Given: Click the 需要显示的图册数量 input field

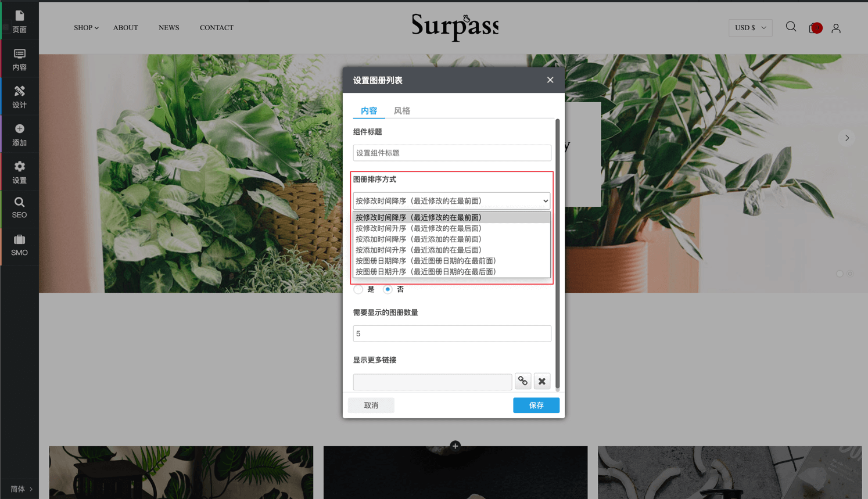Looking at the screenshot, I should (451, 333).
